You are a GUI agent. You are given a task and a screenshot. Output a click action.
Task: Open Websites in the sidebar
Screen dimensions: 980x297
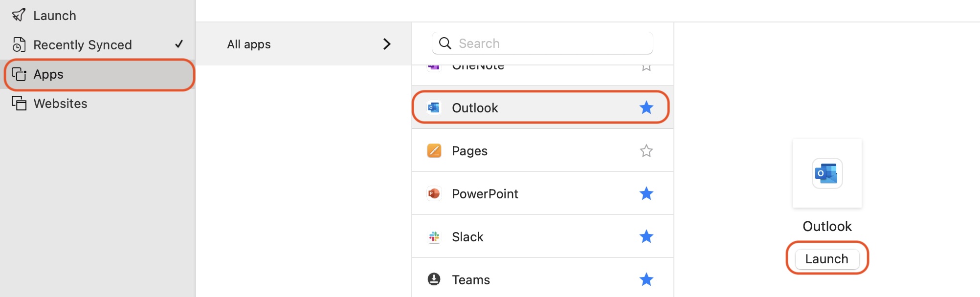coord(98,103)
